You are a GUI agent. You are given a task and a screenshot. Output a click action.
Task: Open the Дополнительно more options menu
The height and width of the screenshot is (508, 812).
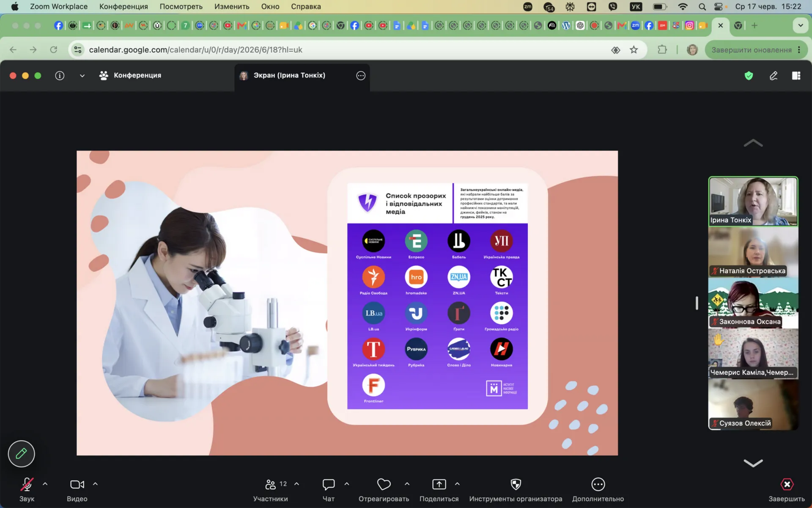(x=598, y=489)
